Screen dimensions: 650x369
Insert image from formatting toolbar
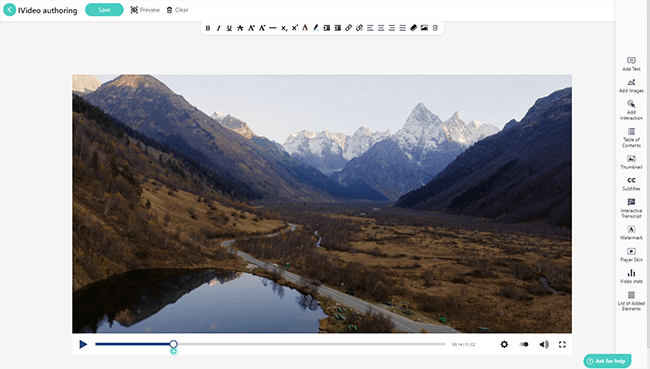click(424, 28)
